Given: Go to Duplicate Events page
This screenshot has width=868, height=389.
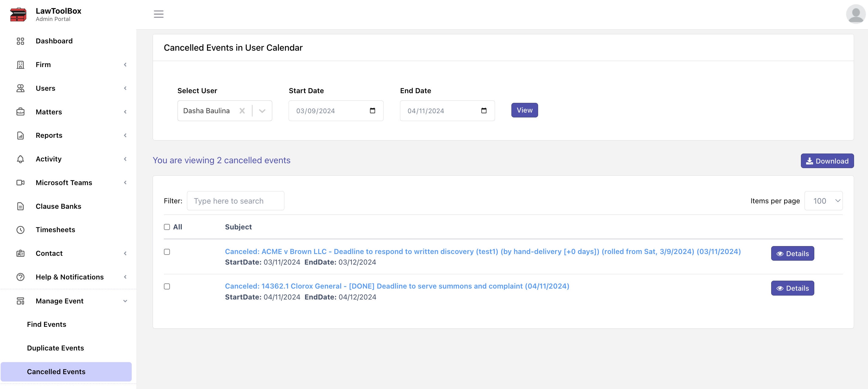Looking at the screenshot, I should point(55,348).
